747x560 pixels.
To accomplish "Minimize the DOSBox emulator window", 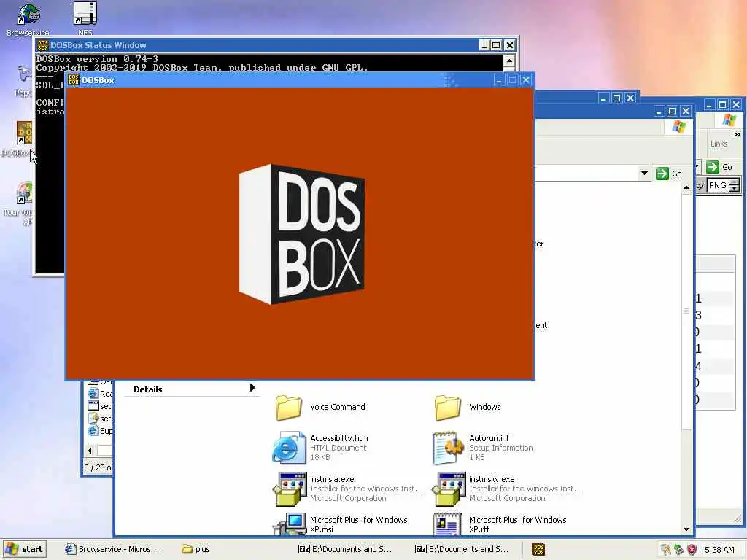I will coord(499,80).
